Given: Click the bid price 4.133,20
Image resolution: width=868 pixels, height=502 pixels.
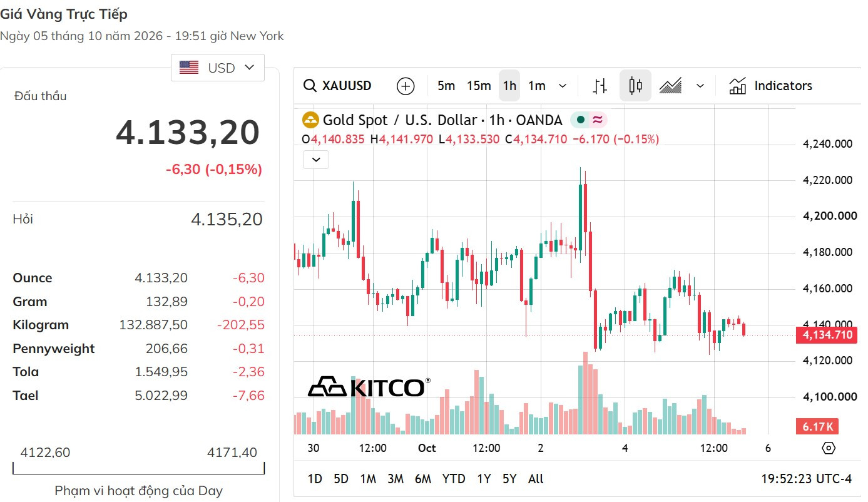Looking at the screenshot, I should 188,133.
